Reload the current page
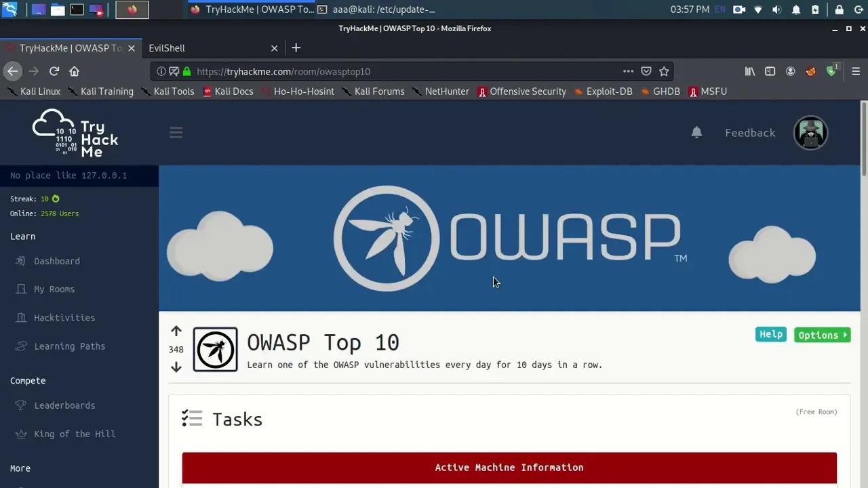The width and height of the screenshot is (868, 488). point(54,71)
